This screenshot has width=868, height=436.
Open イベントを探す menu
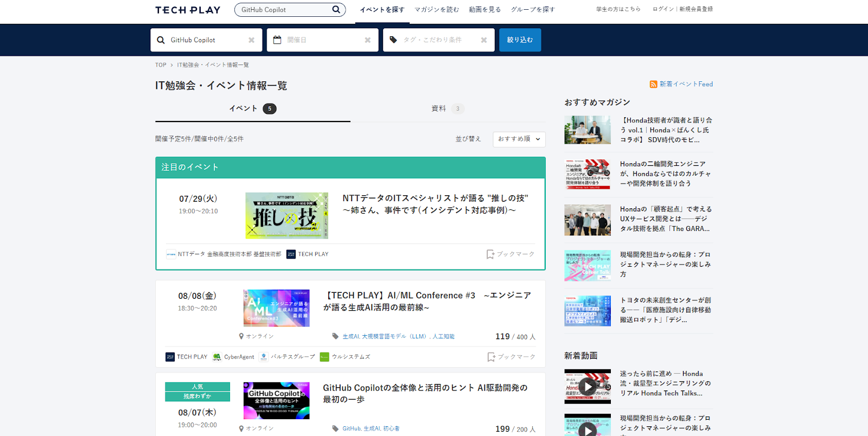pos(382,10)
